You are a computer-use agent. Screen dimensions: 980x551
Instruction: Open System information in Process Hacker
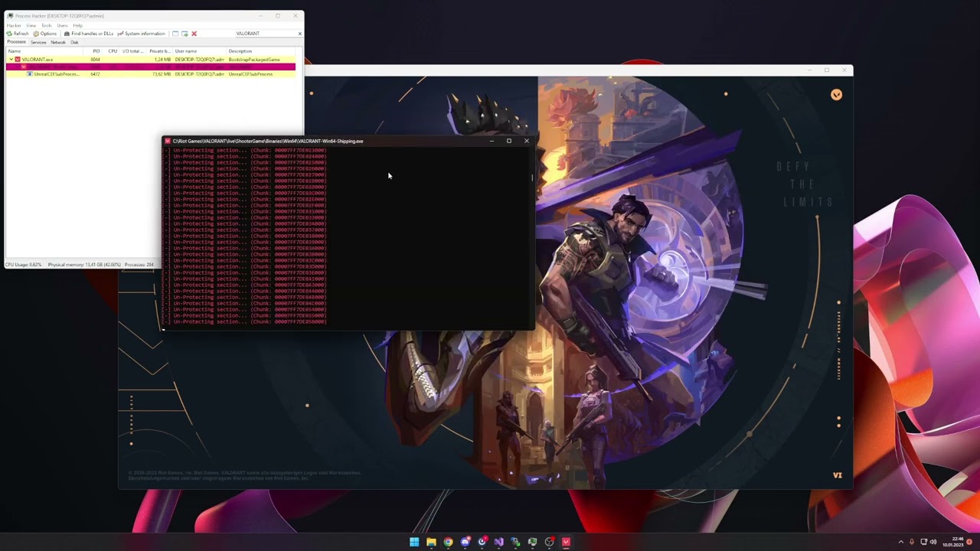[x=141, y=34]
